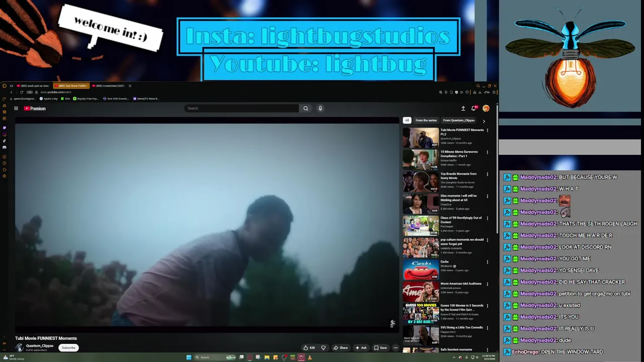
Task: Open 'Worst American Idol Auditions' thumbnail
Action: click(x=421, y=292)
